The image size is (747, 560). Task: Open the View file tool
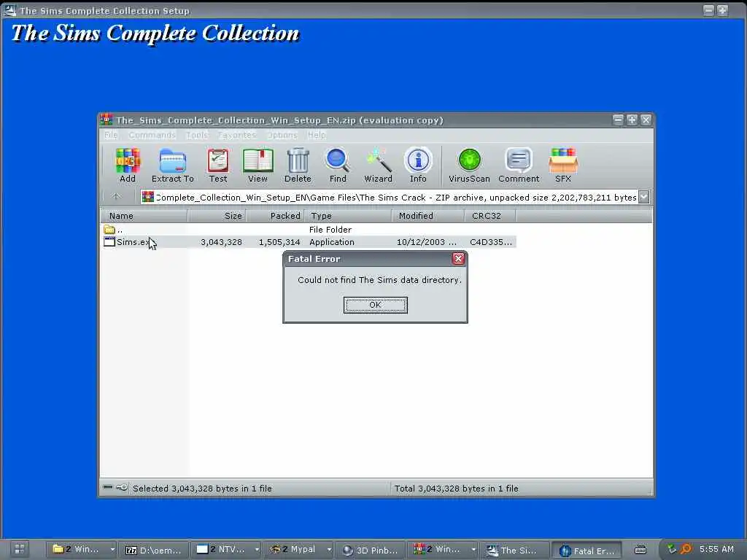(258, 165)
